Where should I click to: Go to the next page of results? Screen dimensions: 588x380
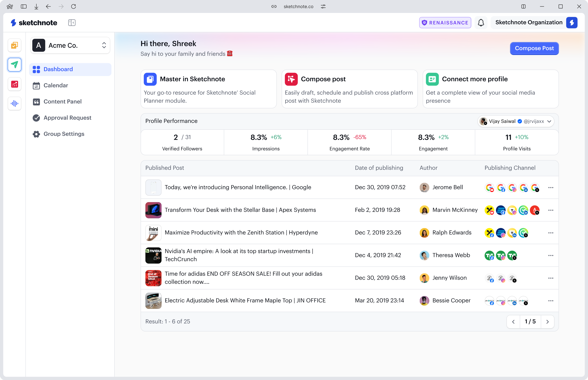(547, 322)
